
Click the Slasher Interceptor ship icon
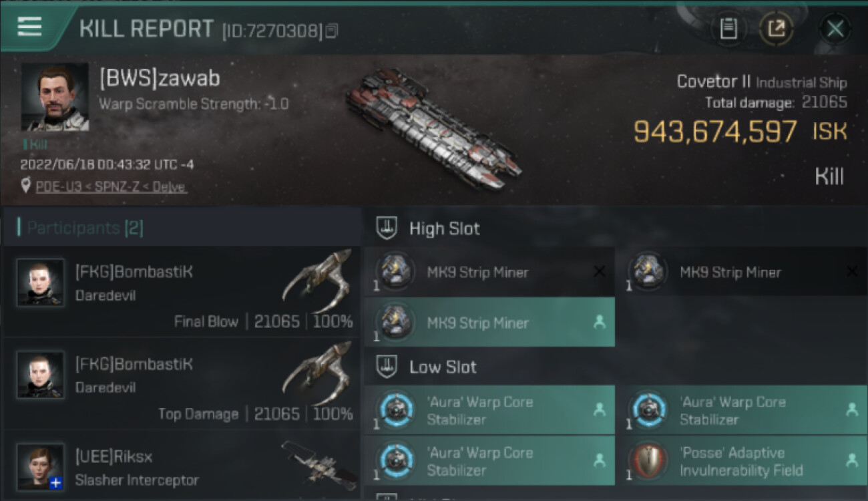point(318,464)
